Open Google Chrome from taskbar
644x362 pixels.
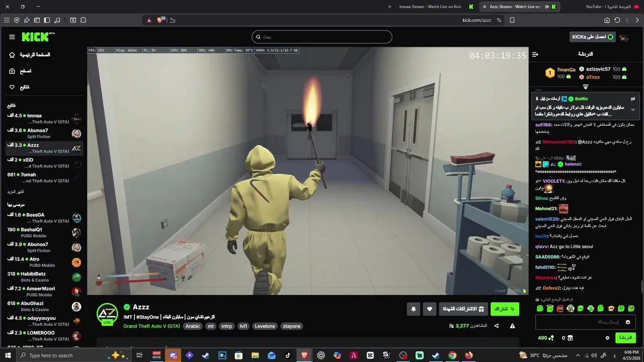tap(452, 355)
